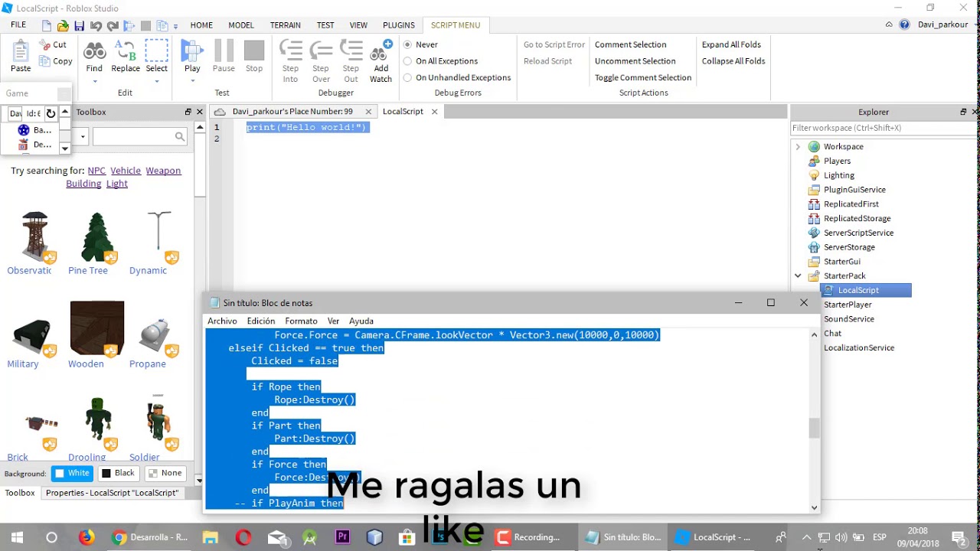The width and height of the screenshot is (980, 551).
Task: Click the Step Over debugger icon
Action: tap(321, 51)
